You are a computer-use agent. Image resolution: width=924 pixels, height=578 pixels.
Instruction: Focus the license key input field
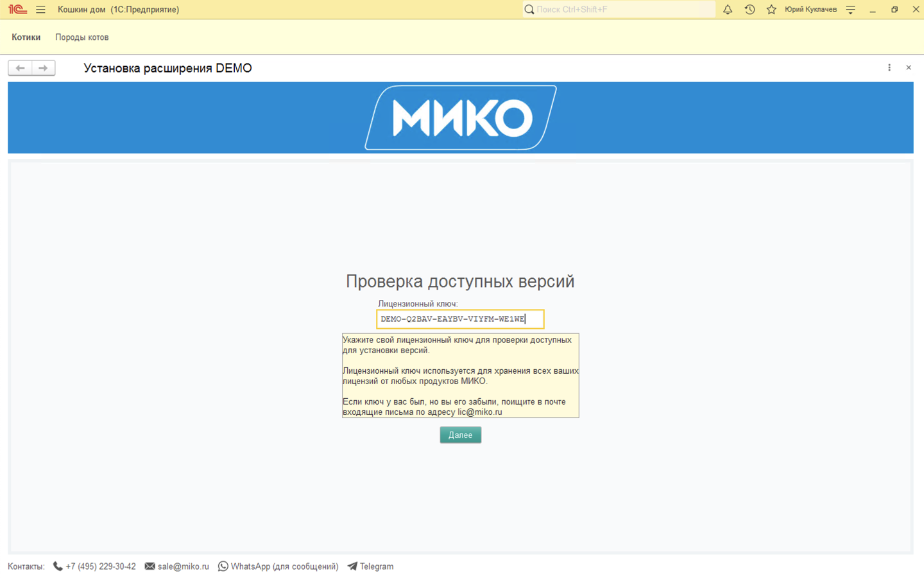point(460,319)
